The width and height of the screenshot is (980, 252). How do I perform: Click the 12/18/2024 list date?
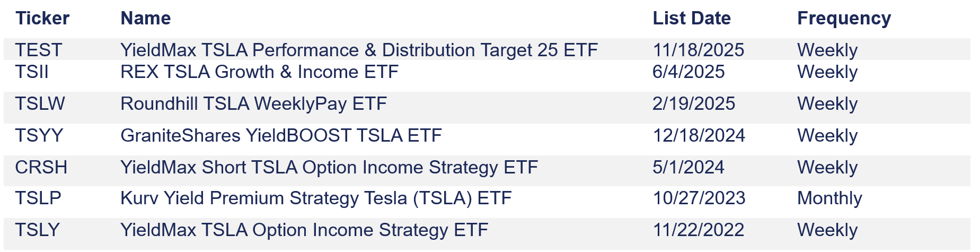tap(699, 136)
